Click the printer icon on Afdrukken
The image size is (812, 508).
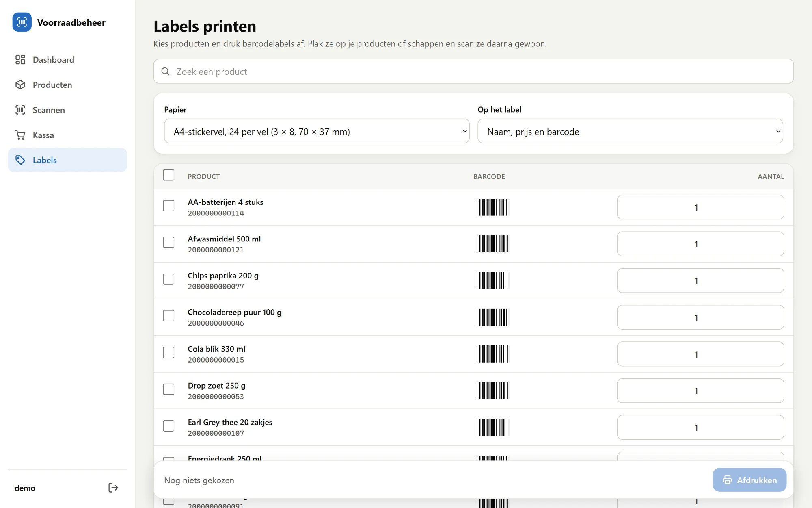coord(728,480)
